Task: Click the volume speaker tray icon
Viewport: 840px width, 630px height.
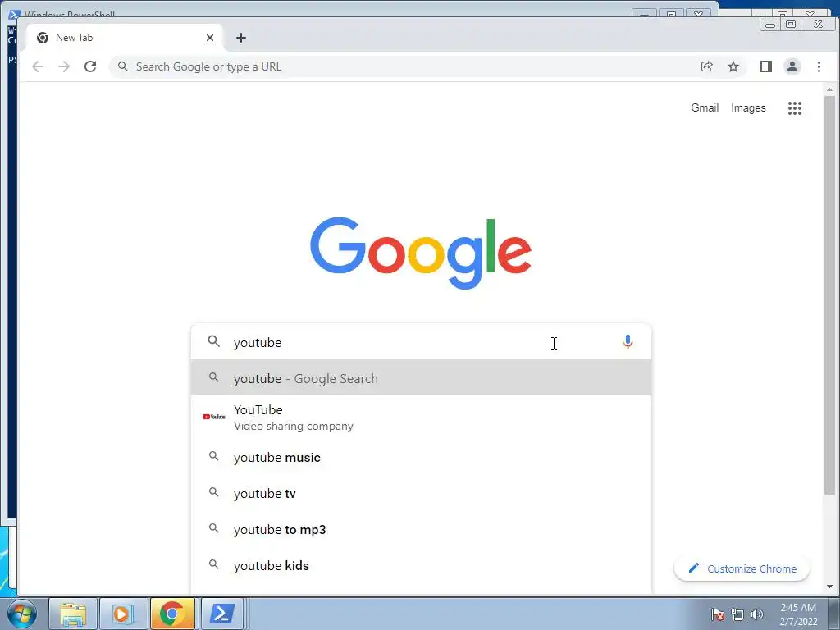Action: point(756,614)
